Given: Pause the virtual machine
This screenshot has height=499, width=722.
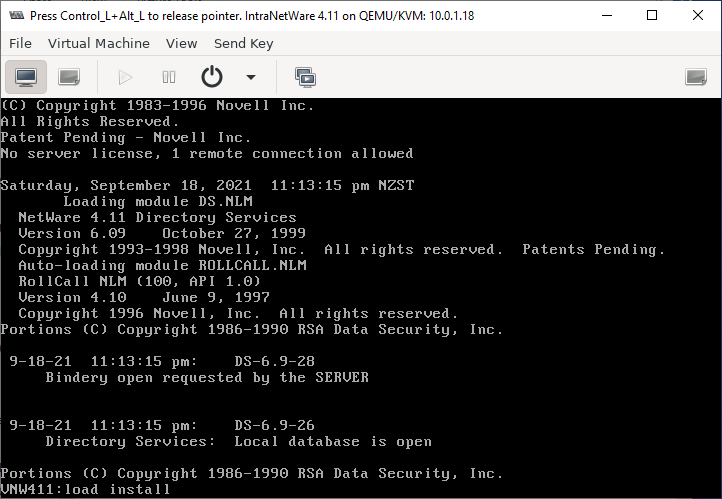Looking at the screenshot, I should click(x=169, y=77).
